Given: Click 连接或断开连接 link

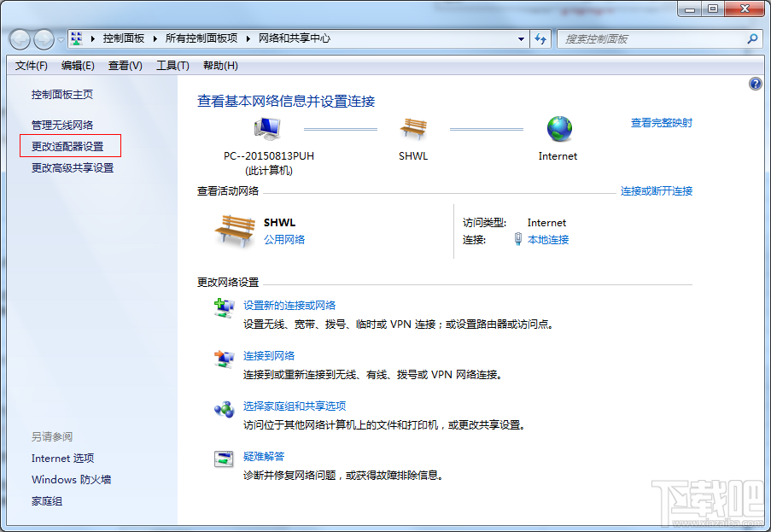Looking at the screenshot, I should (x=657, y=190).
